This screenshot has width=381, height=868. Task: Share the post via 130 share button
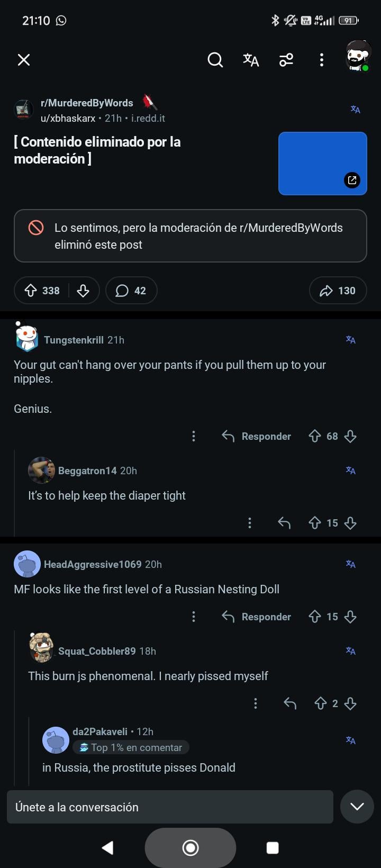[x=338, y=291]
